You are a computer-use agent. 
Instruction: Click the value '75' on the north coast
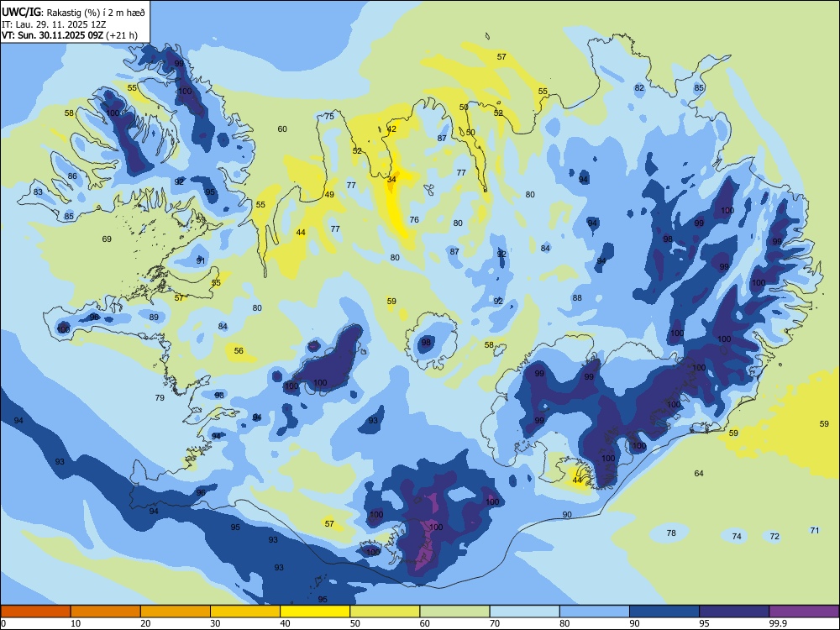coord(329,116)
